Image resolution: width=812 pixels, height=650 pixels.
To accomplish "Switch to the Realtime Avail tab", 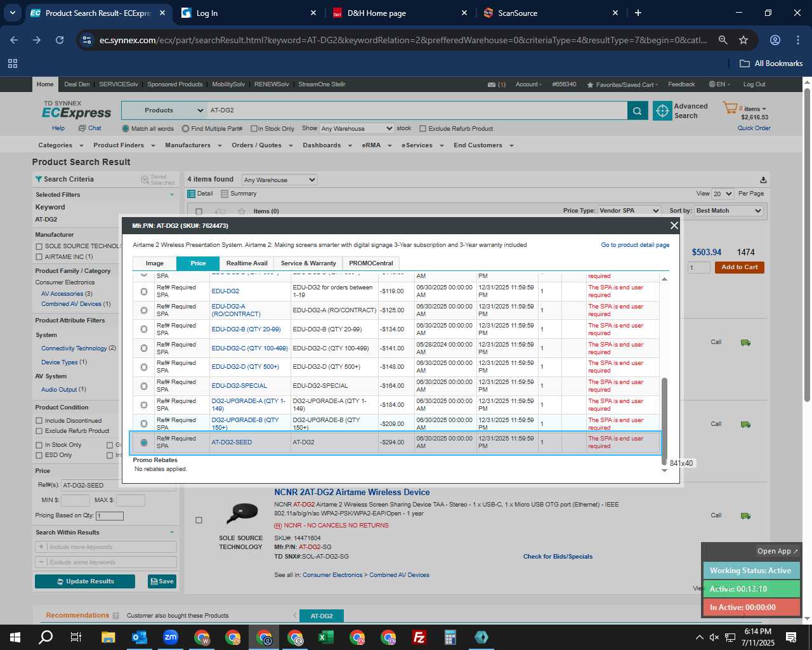I will [247, 263].
